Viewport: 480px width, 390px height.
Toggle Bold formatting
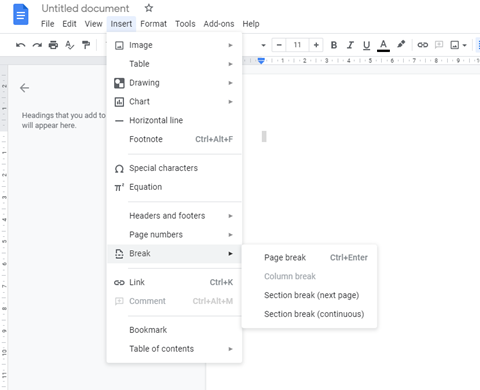[x=334, y=45]
